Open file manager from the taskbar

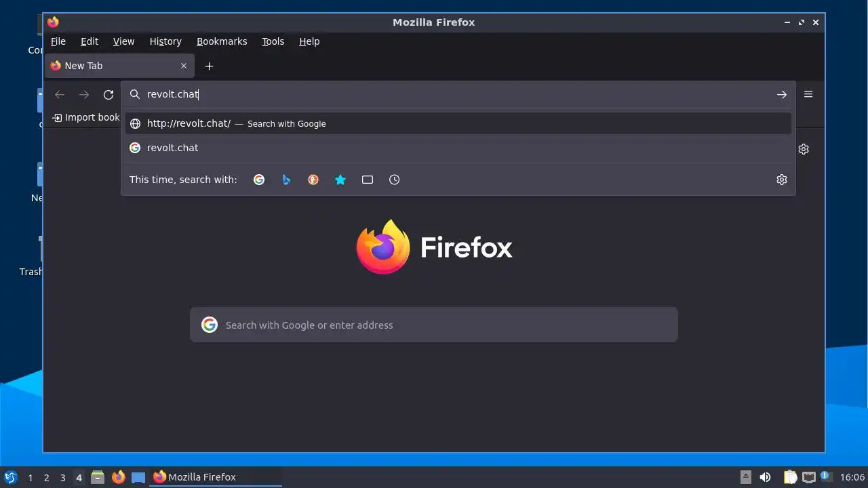[98, 477]
